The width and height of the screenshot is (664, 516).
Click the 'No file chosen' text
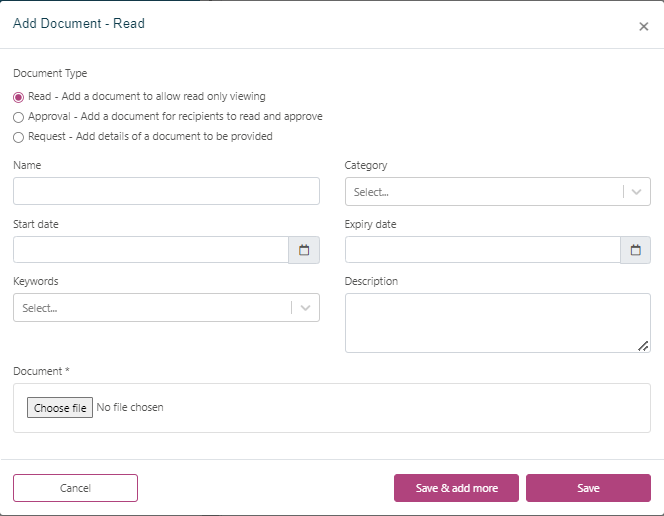pyautogui.click(x=130, y=408)
